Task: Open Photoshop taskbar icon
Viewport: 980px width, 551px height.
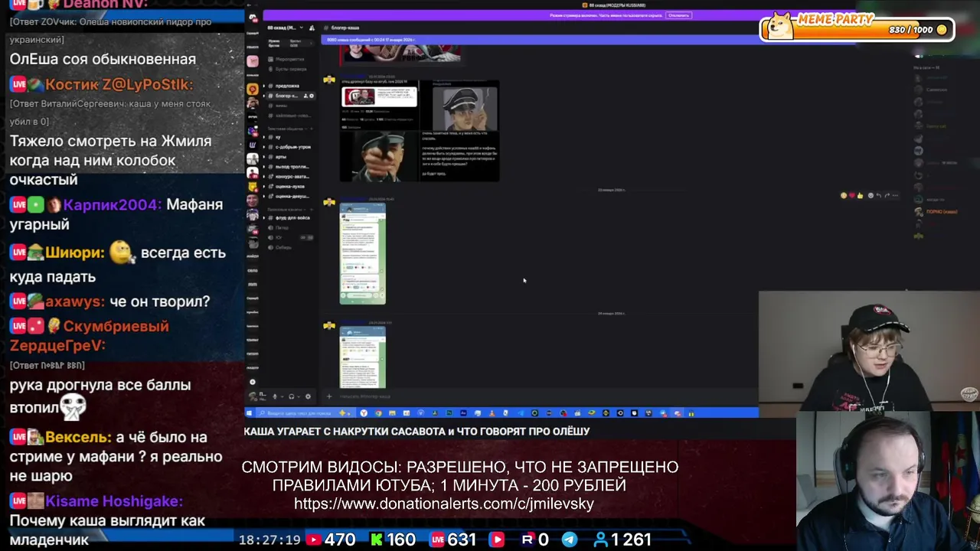Action: pyautogui.click(x=449, y=413)
